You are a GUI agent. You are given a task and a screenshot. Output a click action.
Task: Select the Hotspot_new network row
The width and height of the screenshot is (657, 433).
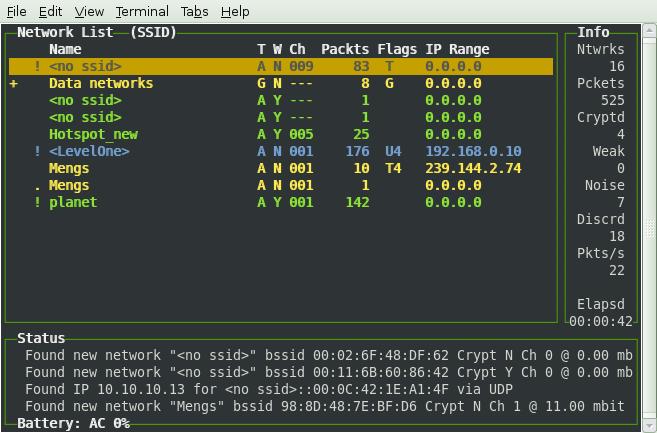point(93,135)
